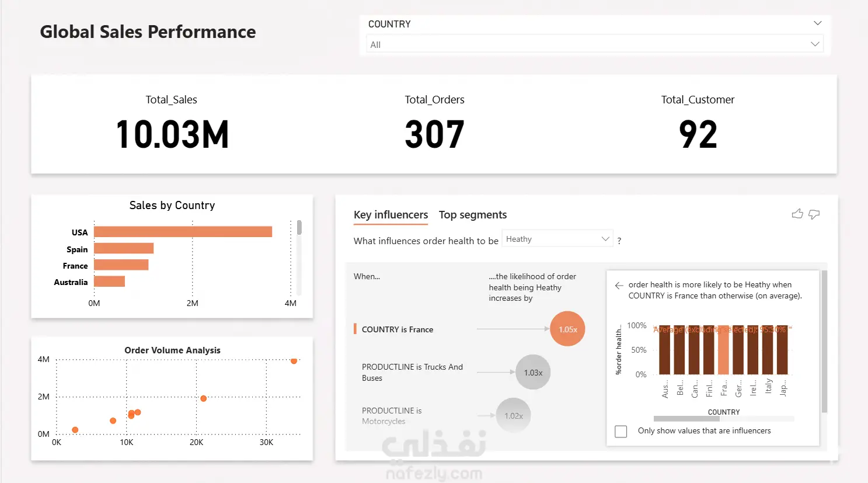This screenshot has height=483, width=868.
Task: Select 'PRODUCTLINE is Motorcycles' influencer
Action: click(392, 416)
